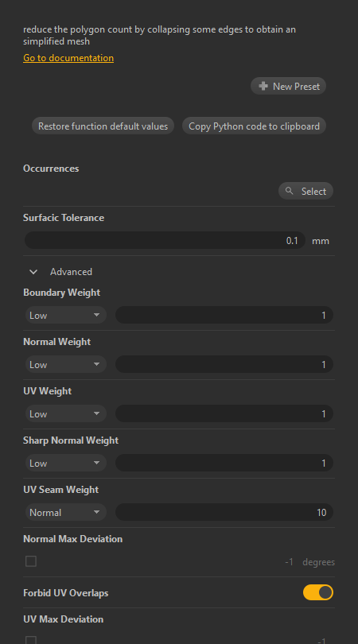Open Sharp Normal Weight dropdown arrow
Image resolution: width=358 pixels, height=644 pixels.
(96, 463)
